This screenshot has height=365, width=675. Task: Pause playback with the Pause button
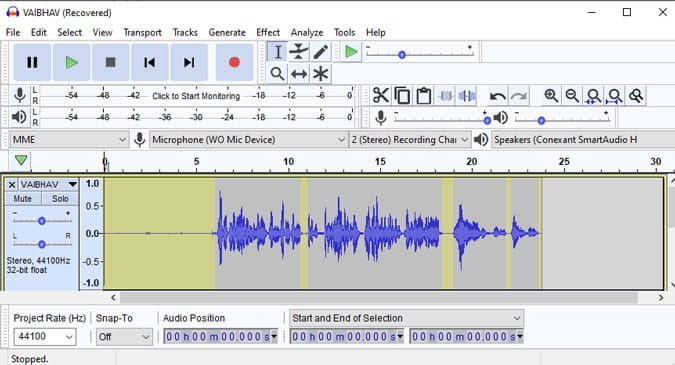(x=32, y=62)
